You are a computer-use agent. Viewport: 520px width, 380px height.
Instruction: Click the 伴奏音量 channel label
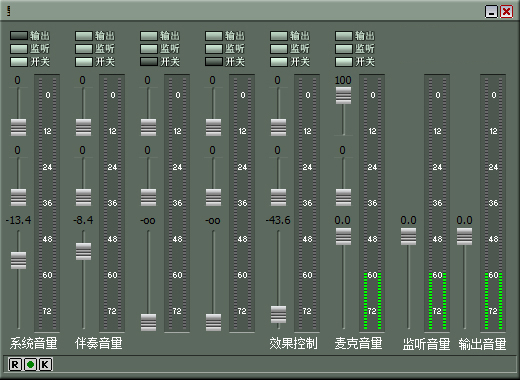[99, 343]
